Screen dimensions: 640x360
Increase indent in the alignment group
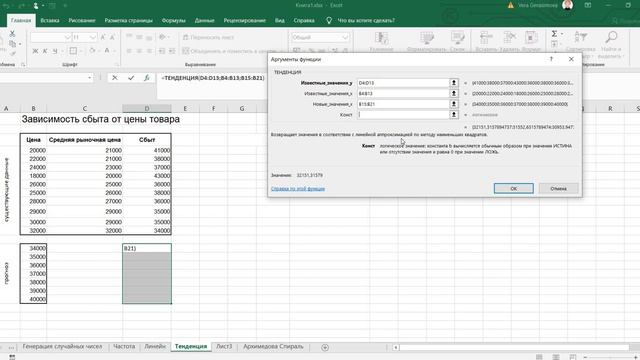point(172,51)
